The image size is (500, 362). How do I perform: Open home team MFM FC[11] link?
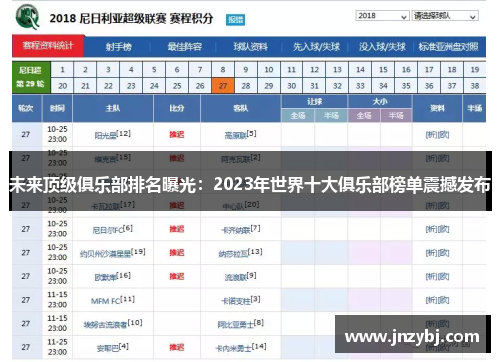click(x=113, y=300)
